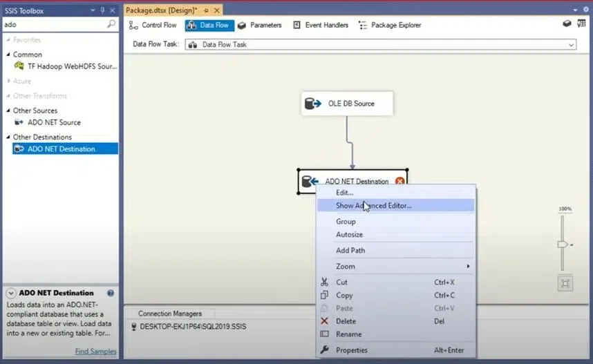Collapse the Other Destinations group
Image resolution: width=593 pixels, height=364 pixels.
pos(8,137)
